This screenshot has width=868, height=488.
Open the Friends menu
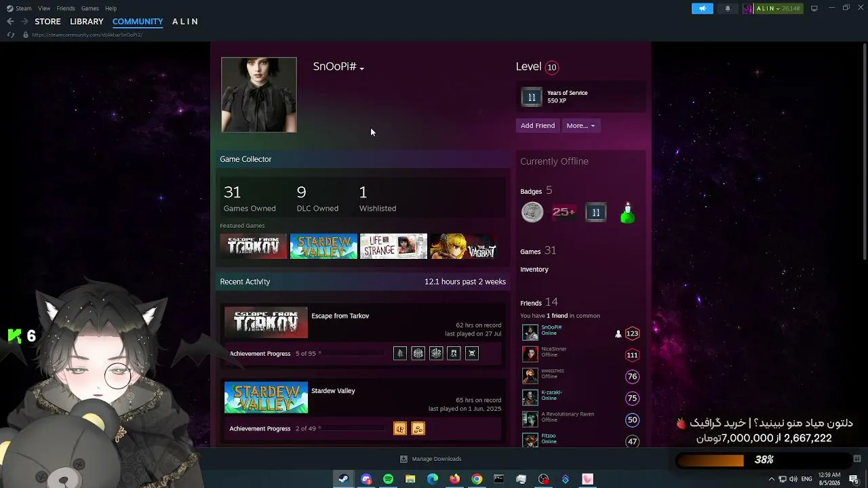(66, 8)
